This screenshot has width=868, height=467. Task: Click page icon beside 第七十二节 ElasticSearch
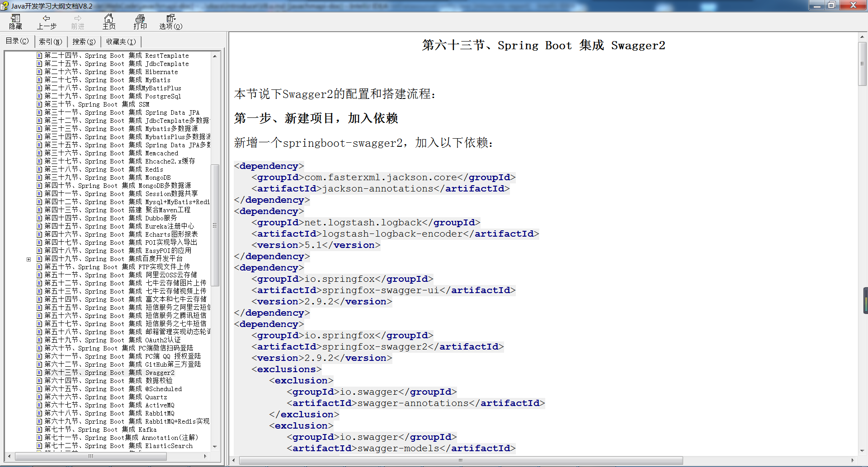[40, 446]
